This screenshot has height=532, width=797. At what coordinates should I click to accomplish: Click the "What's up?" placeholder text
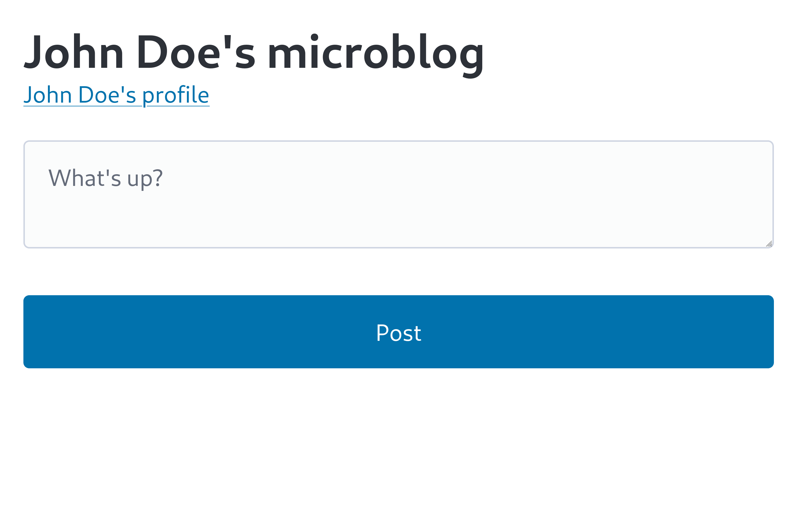pos(106,178)
